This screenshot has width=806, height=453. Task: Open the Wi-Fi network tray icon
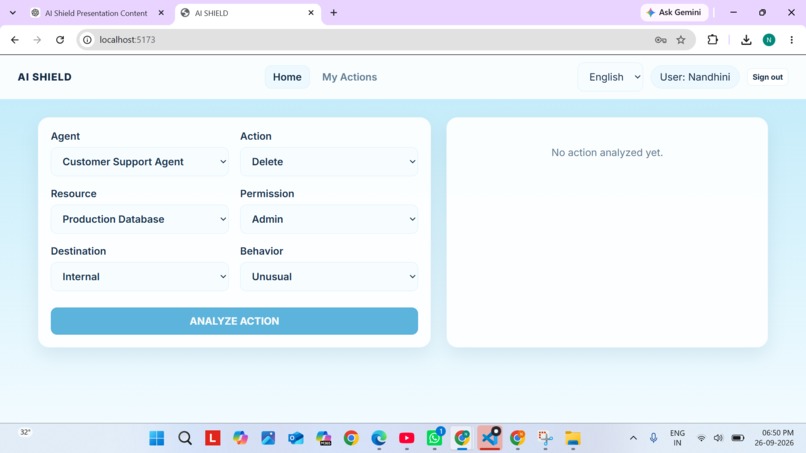click(x=701, y=438)
